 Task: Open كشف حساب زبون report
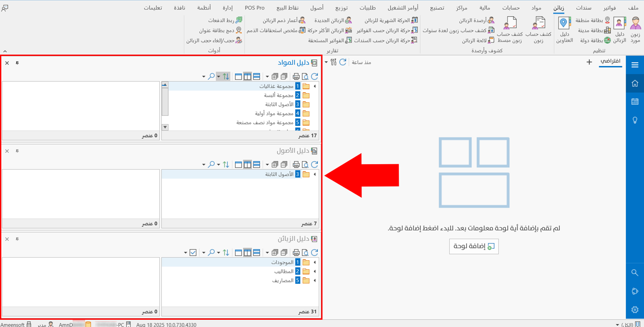click(538, 30)
